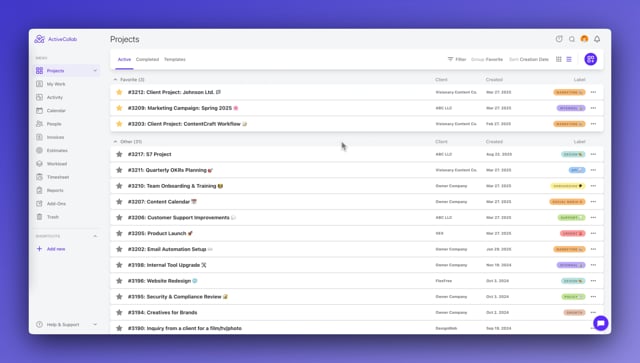Viewport: 640px width, 363px height.
Task: Click the red label on #3205 Product Launch
Action: click(x=573, y=234)
